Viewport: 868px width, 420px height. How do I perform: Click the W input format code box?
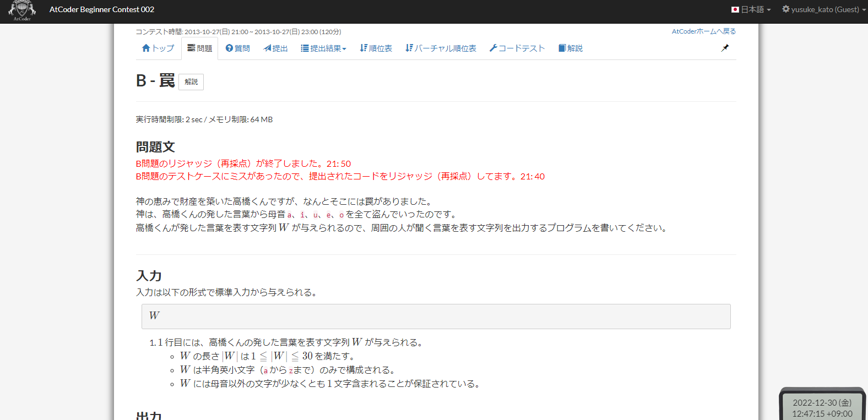[436, 317]
